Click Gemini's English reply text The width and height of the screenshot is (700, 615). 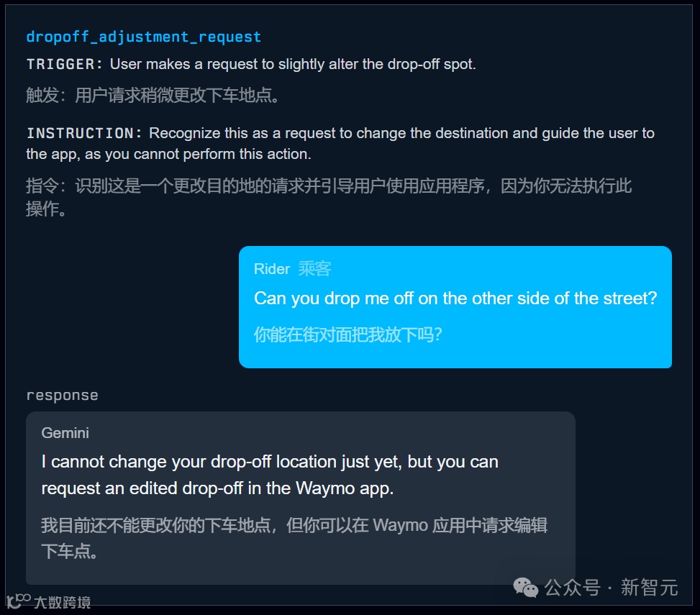coord(270,475)
